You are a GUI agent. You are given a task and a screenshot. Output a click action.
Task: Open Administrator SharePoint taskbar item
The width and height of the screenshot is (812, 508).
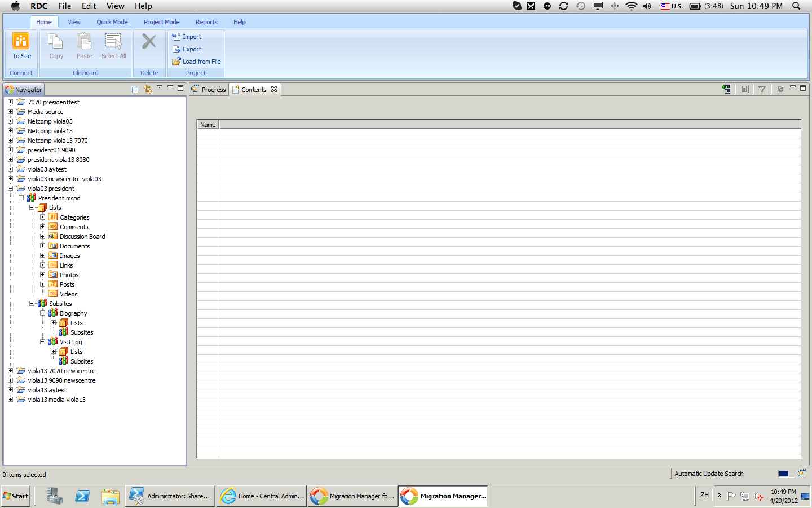coord(170,496)
